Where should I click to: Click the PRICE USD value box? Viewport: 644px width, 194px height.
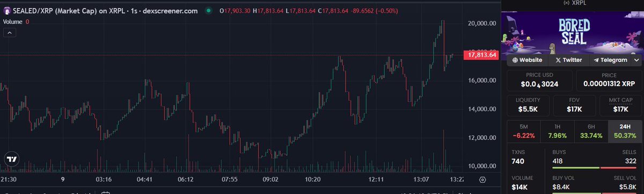(540, 81)
